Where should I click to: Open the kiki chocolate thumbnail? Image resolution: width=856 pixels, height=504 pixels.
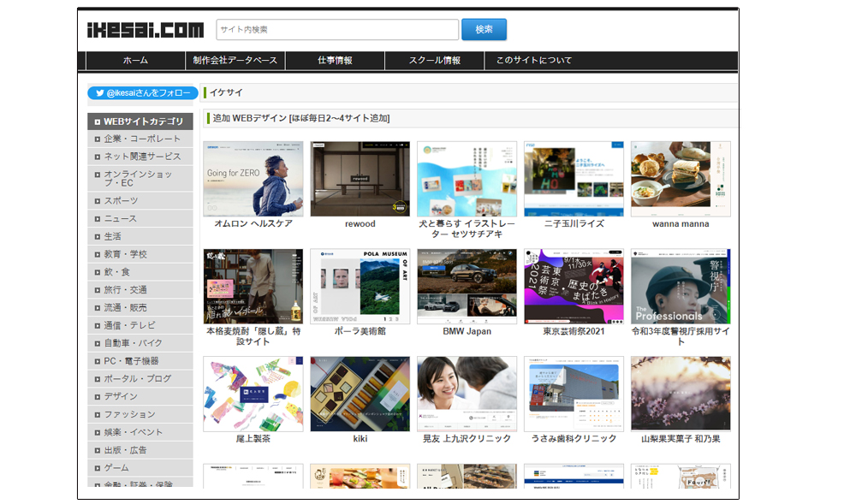pos(360,394)
